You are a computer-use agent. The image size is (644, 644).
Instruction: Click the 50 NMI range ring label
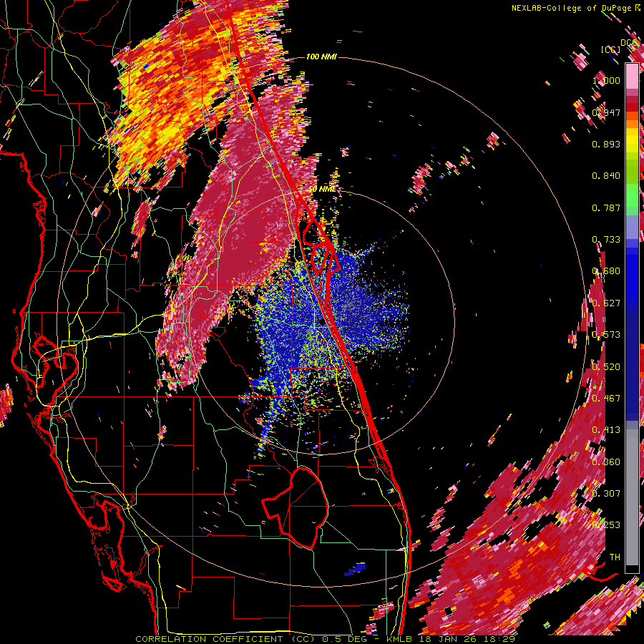(x=322, y=190)
